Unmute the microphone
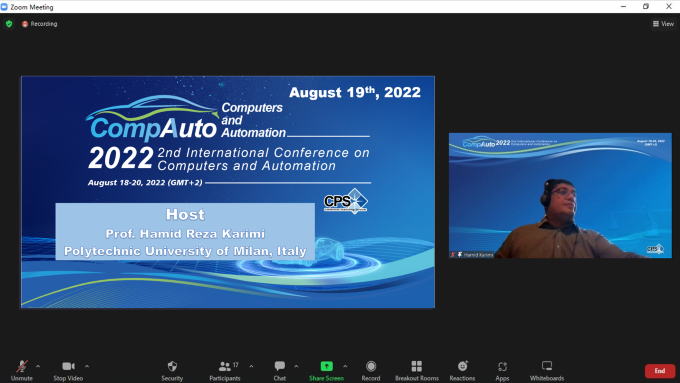 [x=22, y=370]
